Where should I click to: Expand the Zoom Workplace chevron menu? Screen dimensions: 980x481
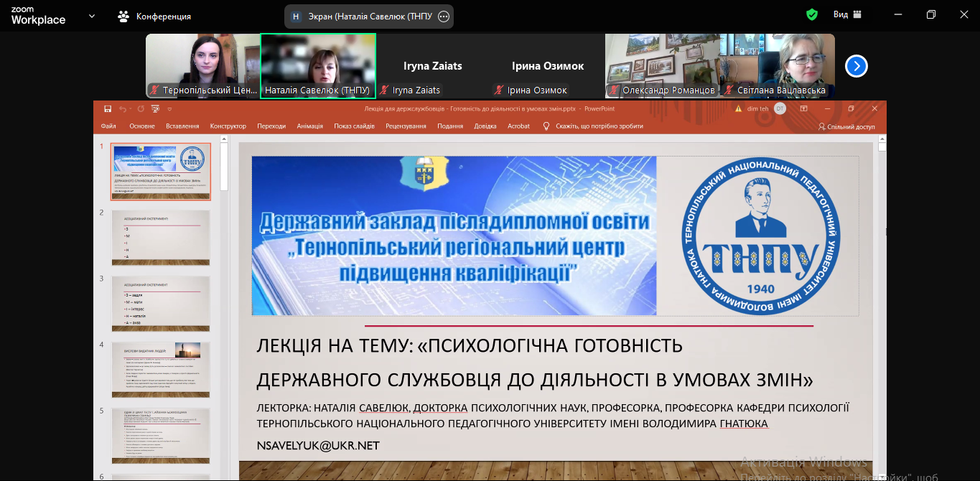(92, 16)
